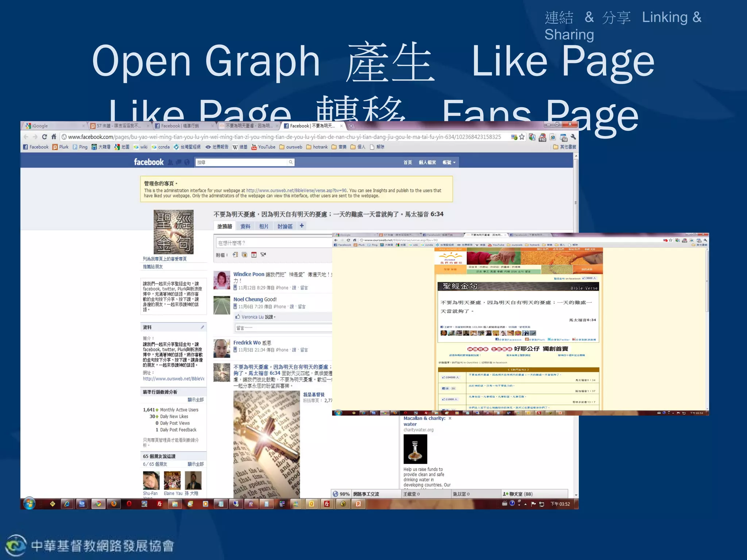The height and width of the screenshot is (560, 747).
Task: Click the browser address bar URL
Action: point(285,137)
